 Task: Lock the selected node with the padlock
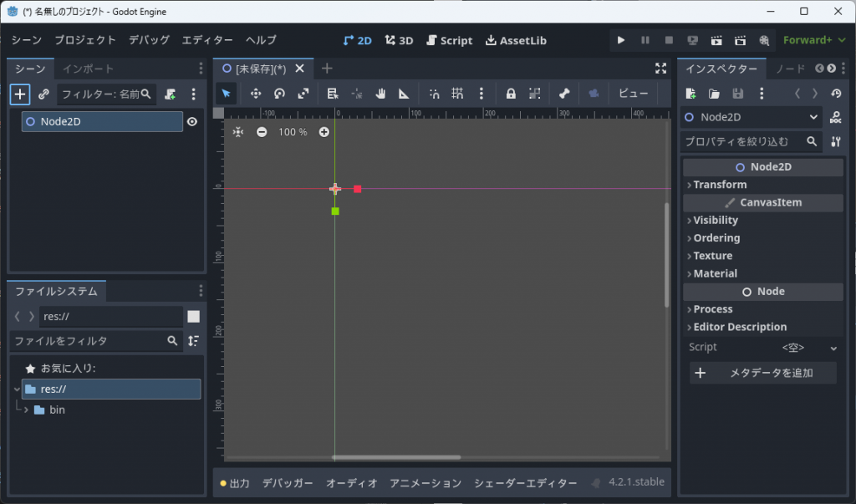pos(511,94)
